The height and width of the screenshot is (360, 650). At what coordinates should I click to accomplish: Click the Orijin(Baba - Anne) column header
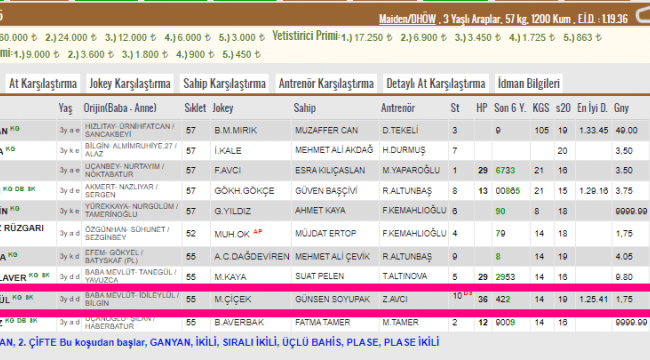click(x=120, y=108)
